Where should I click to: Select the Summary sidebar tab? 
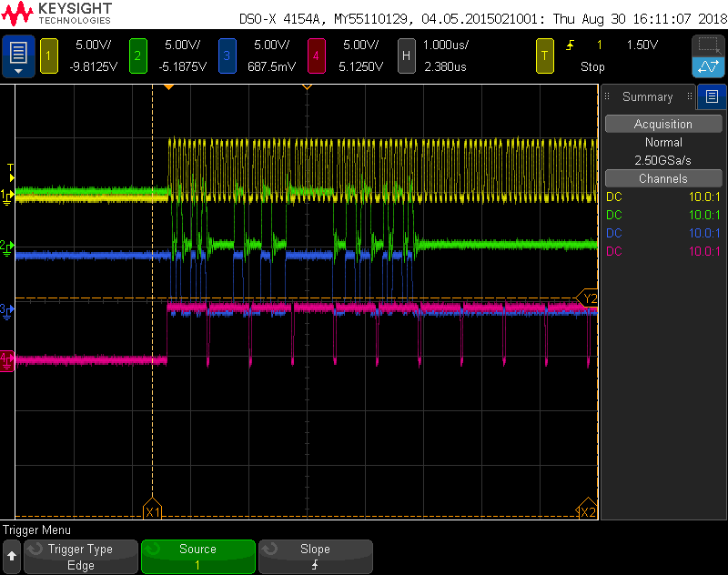point(648,96)
